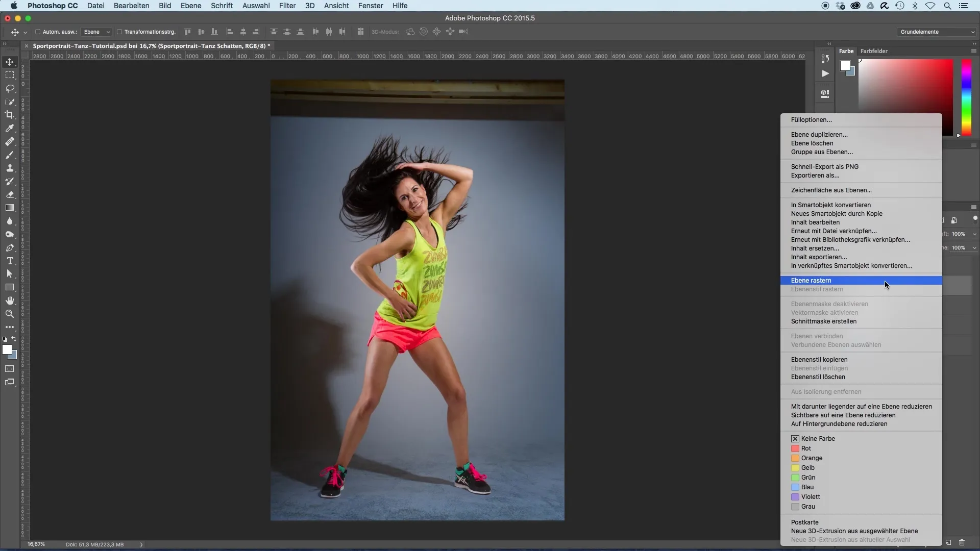Expand status bar info arrow
Image resolution: width=980 pixels, height=551 pixels.
point(141,544)
